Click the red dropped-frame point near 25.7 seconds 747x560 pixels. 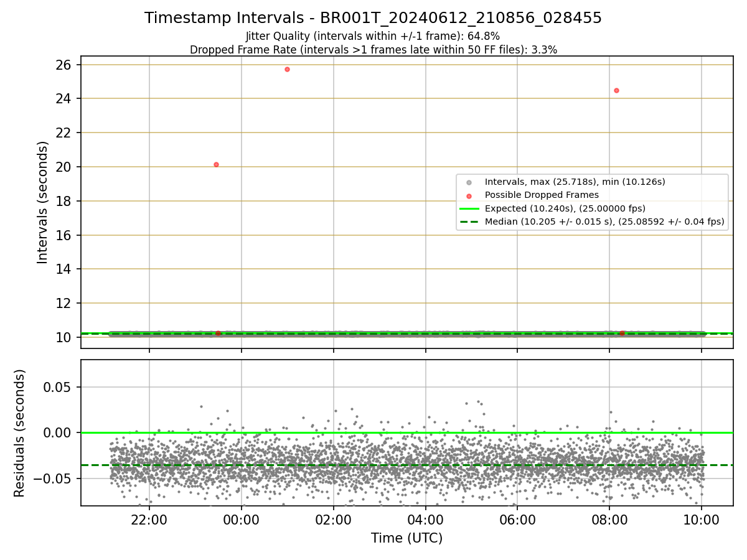pos(287,69)
